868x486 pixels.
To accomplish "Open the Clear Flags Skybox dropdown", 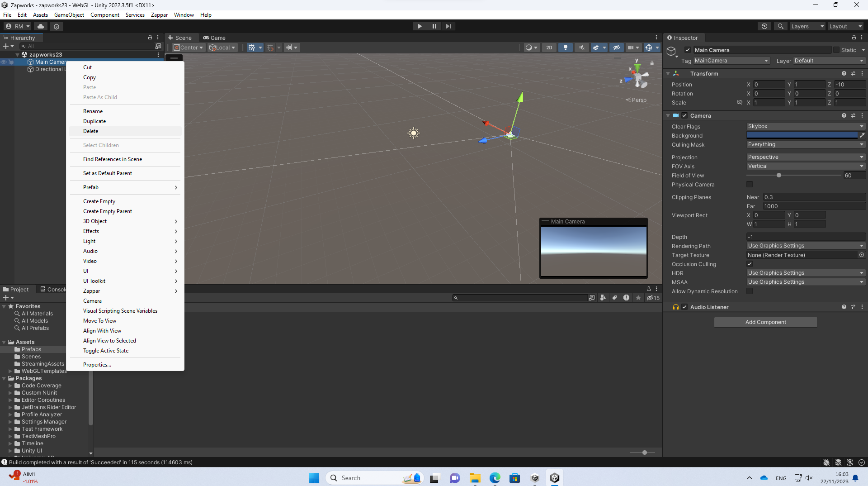I will 806,126.
